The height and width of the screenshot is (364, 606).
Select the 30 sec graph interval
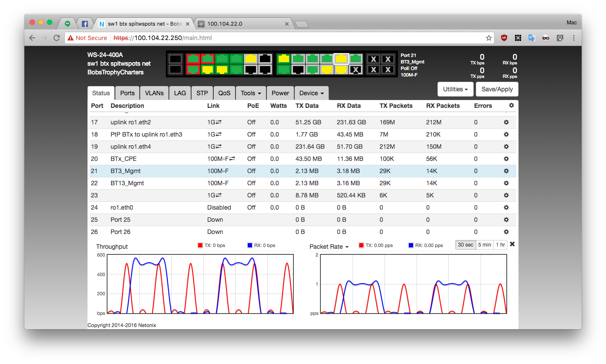[465, 245]
